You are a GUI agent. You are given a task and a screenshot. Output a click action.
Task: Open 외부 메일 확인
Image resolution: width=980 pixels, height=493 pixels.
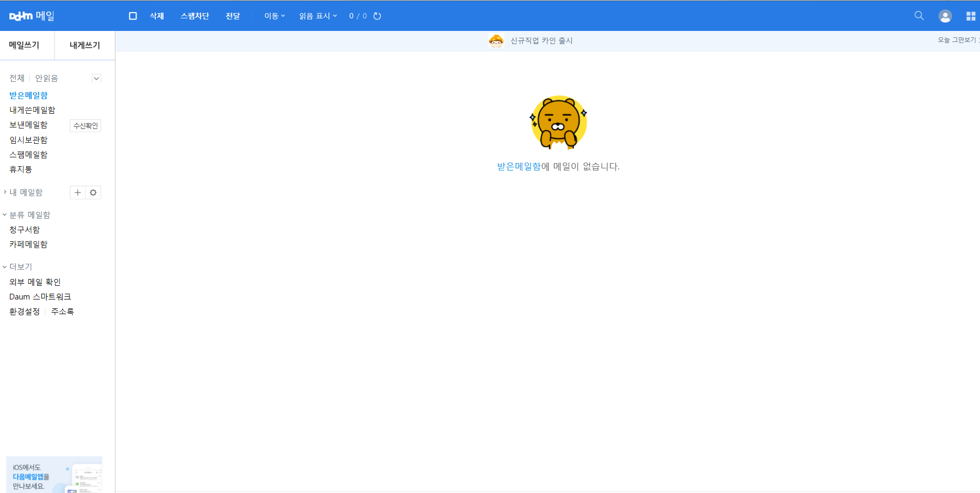[35, 282]
